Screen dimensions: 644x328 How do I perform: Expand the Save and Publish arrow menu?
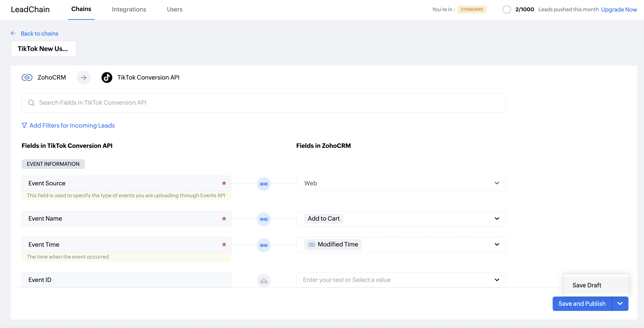(620, 304)
